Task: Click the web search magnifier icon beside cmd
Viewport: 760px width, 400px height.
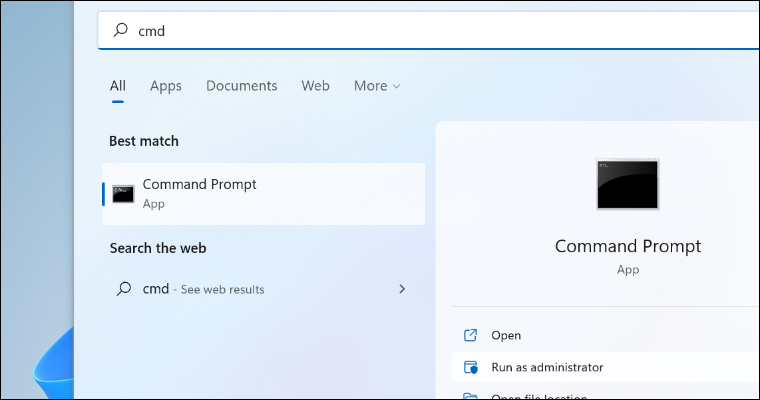Action: [x=124, y=289]
